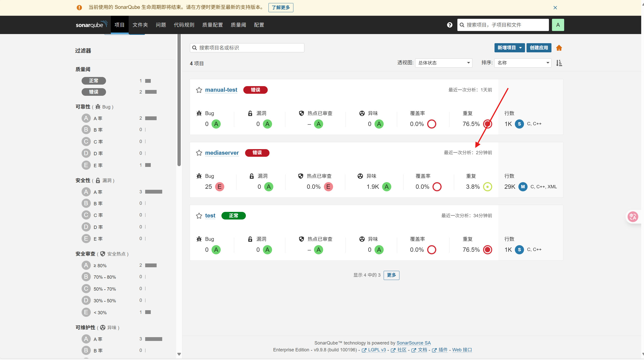
Task: Dismiss the lifecycle warning banner
Action: point(555,8)
